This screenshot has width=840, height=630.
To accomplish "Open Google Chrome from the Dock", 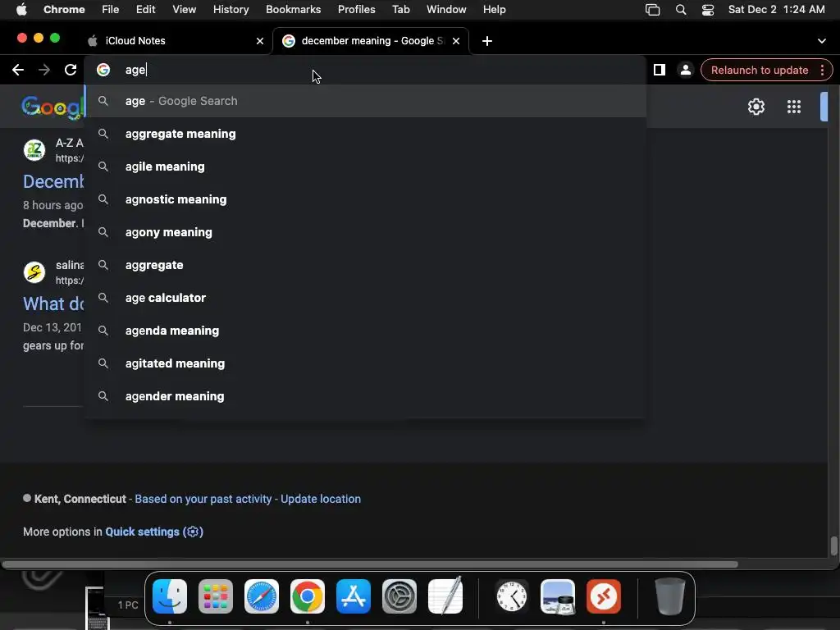I will [308, 596].
